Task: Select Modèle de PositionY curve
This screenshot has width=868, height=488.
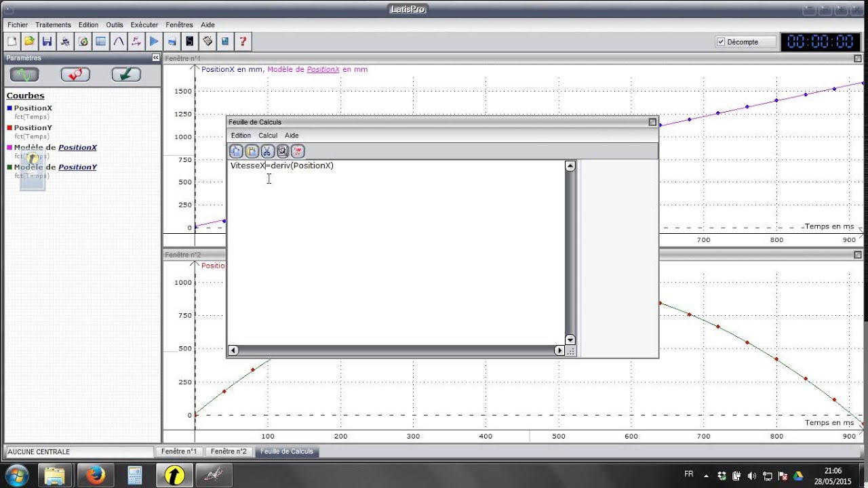Action: click(56, 167)
